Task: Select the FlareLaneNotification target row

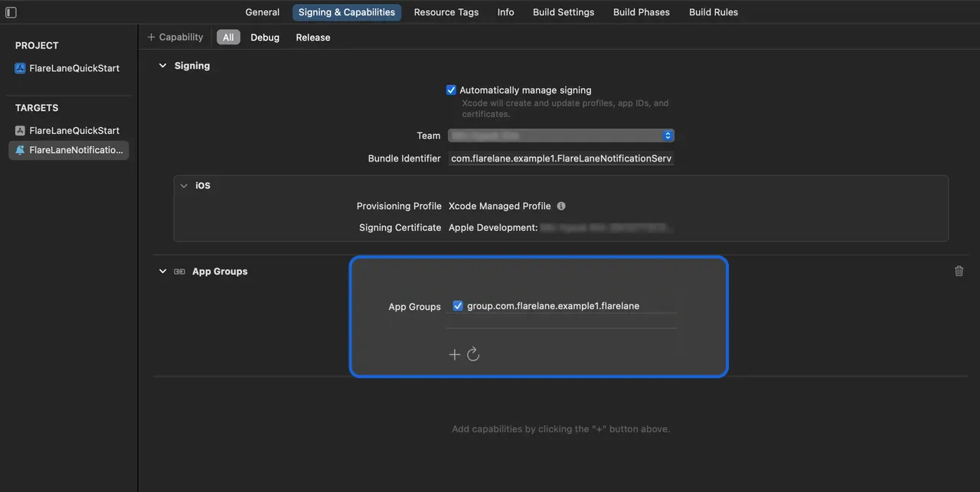Action: click(69, 150)
